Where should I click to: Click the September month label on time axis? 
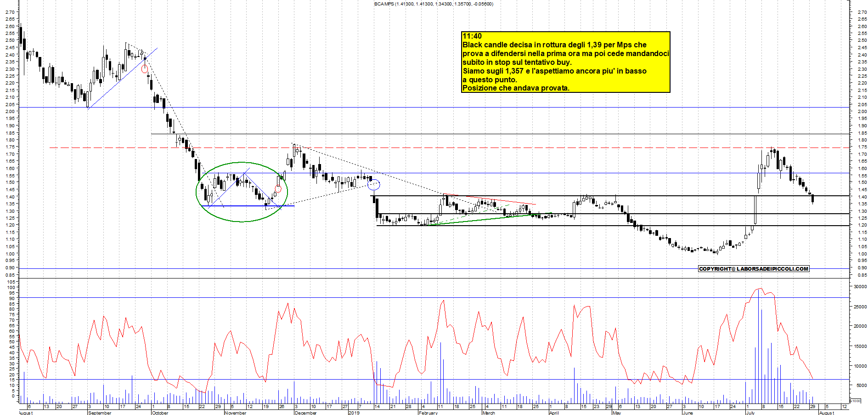pyautogui.click(x=100, y=413)
